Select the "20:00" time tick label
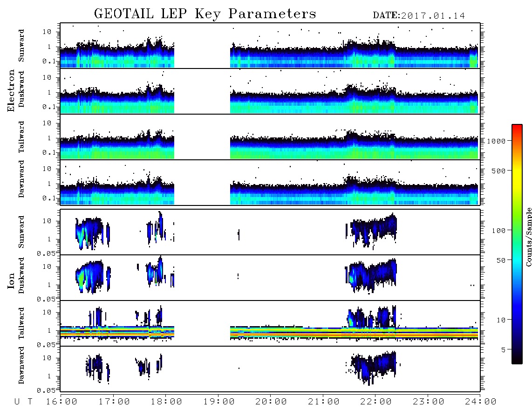Viewport: 532px width, 410px height. point(271,402)
